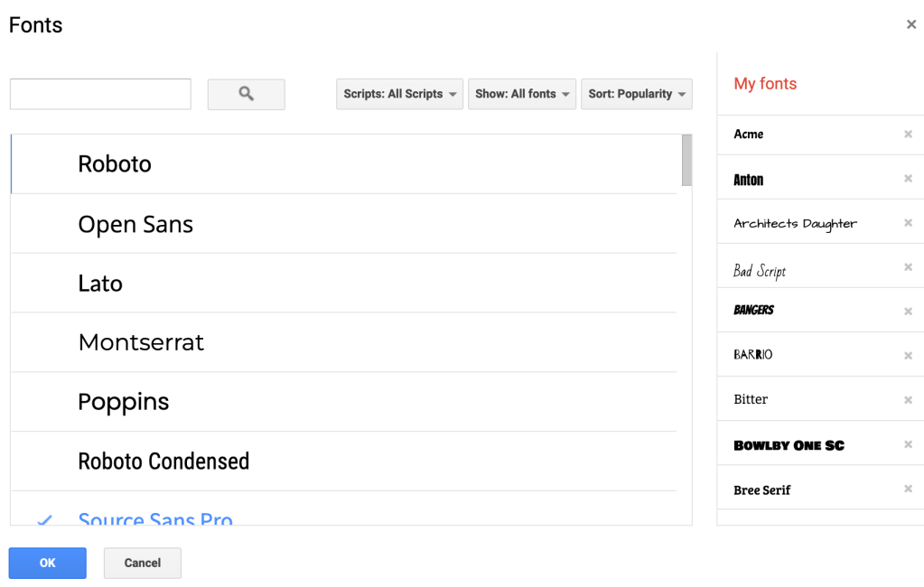
Task: Remove Bad Script from My fonts
Action: tap(908, 267)
